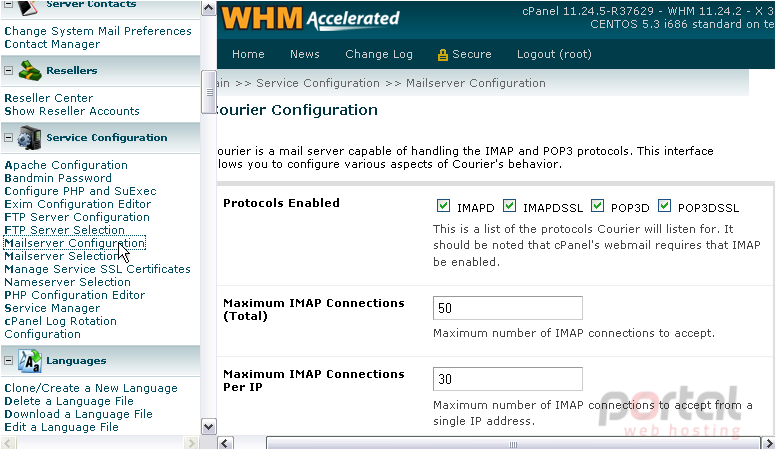776x450 pixels.
Task: Open the Home menu item
Action: pos(248,54)
